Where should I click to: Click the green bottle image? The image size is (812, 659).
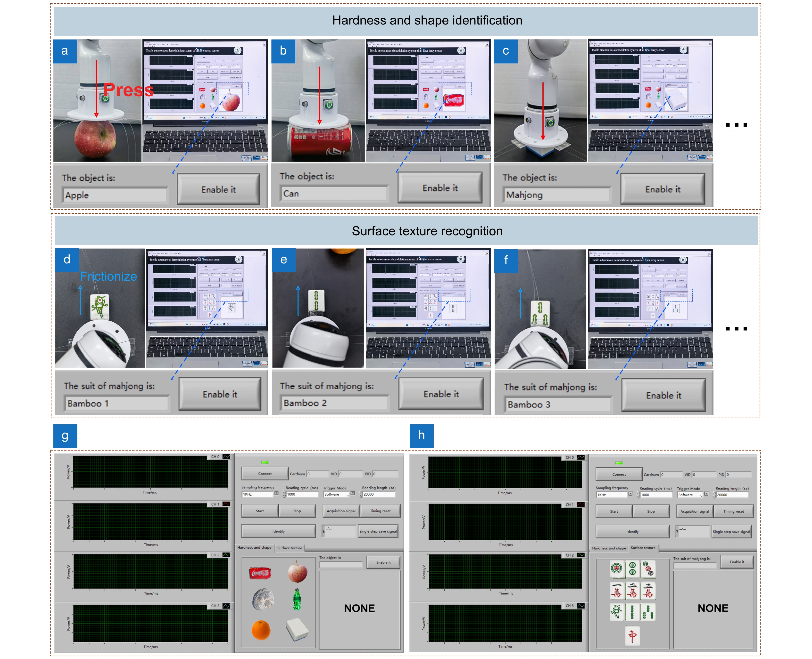[x=297, y=599]
